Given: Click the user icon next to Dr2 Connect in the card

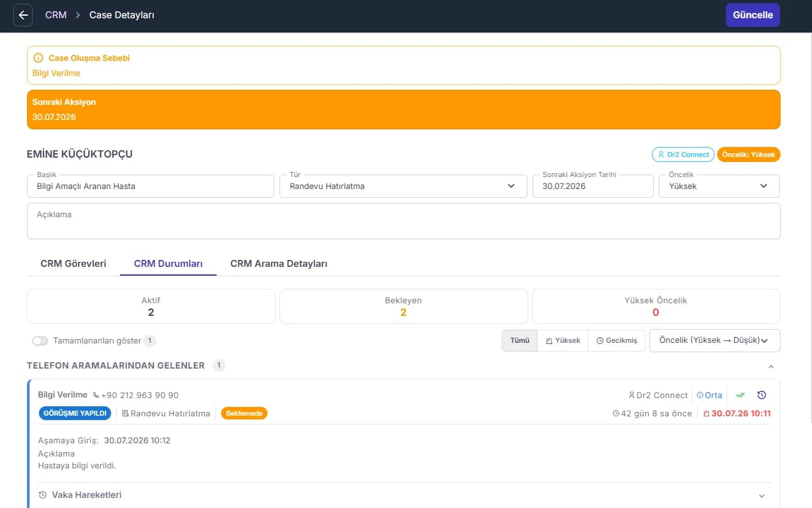Looking at the screenshot, I should [x=632, y=396].
